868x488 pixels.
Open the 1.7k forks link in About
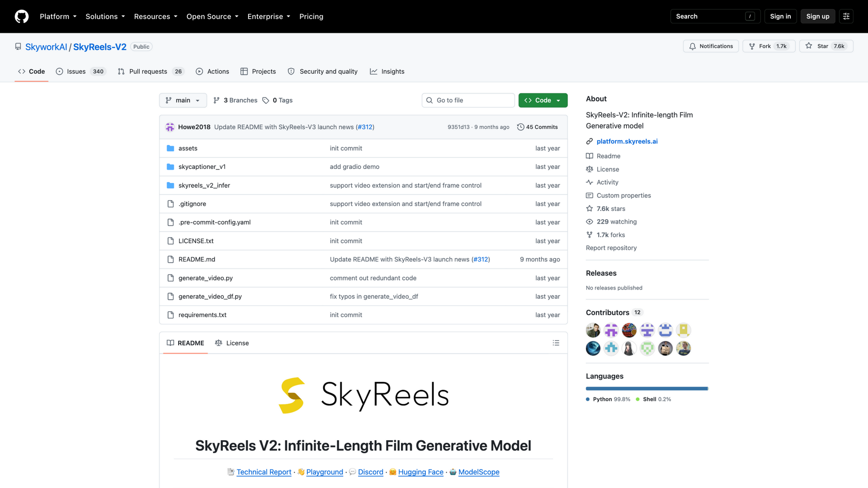tap(606, 235)
